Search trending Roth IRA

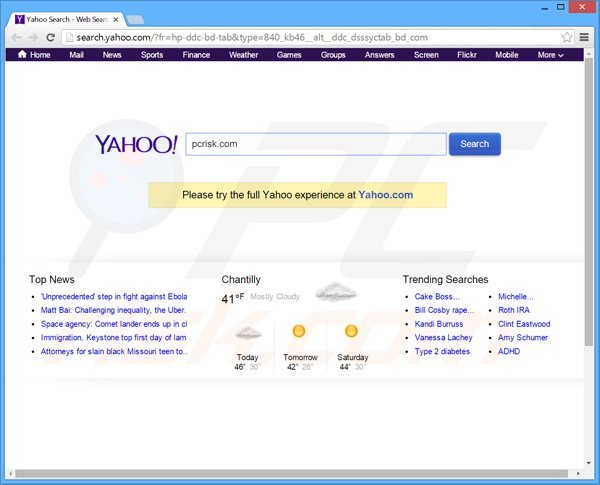[x=514, y=310]
